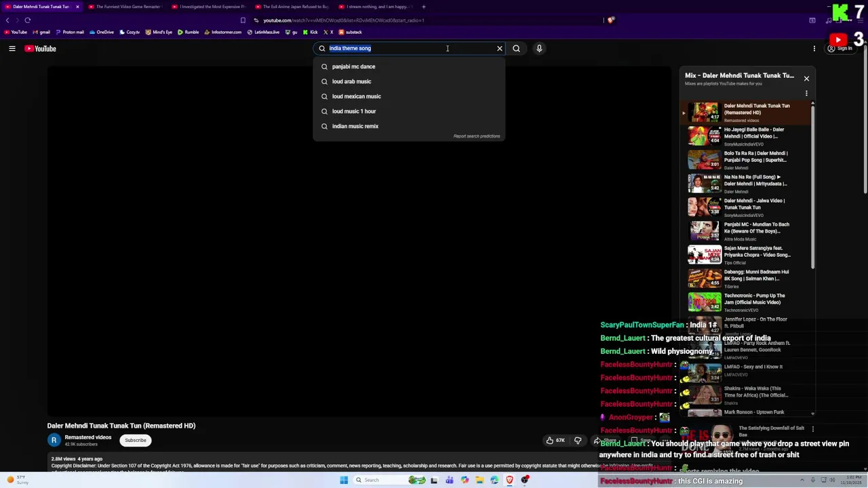Reload the current page
This screenshot has height=488, width=868.
pyautogui.click(x=28, y=20)
